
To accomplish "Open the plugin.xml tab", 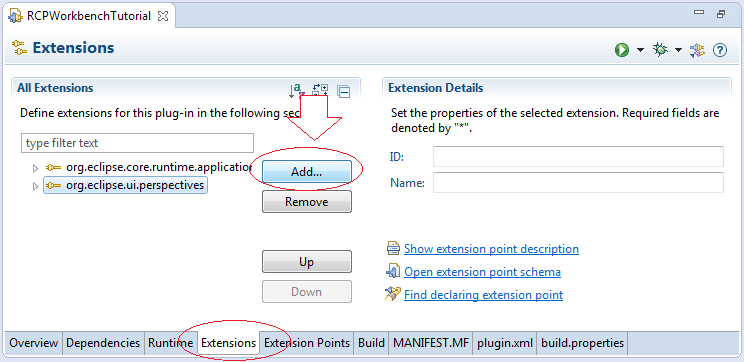I will point(505,343).
